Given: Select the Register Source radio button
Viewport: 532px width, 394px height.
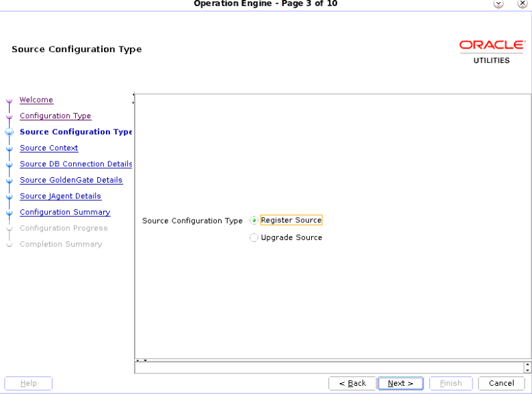Looking at the screenshot, I should (x=254, y=220).
